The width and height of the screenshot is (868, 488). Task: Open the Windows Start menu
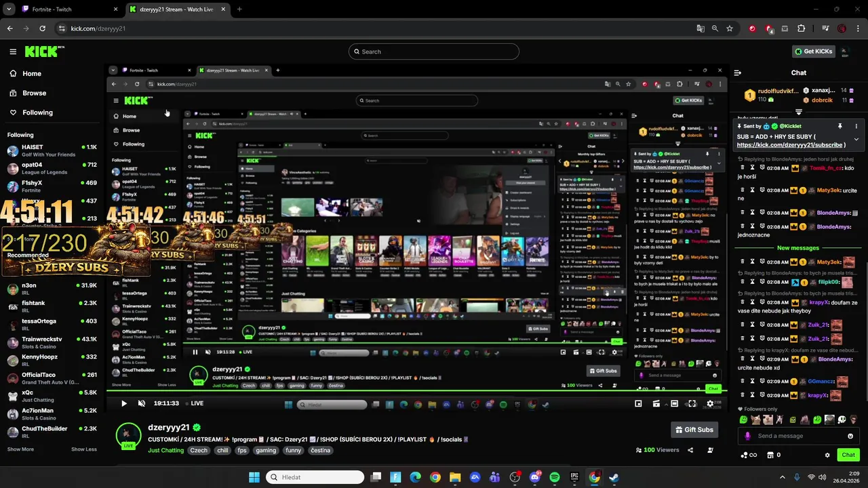(x=254, y=477)
